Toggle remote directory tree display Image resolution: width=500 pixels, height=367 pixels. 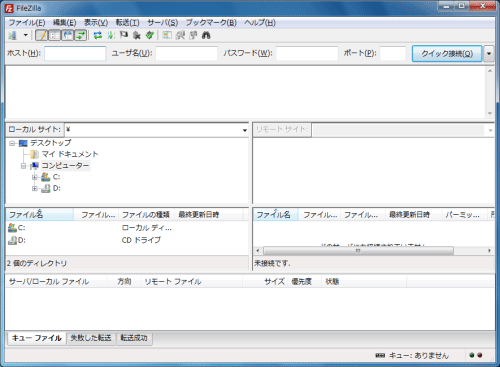pyautogui.click(x=68, y=35)
